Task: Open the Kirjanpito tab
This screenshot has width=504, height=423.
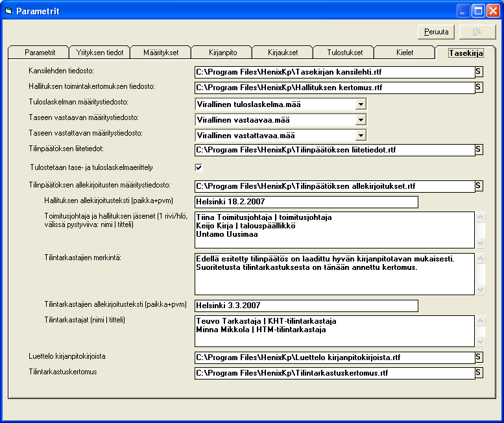Action: pyautogui.click(x=222, y=53)
